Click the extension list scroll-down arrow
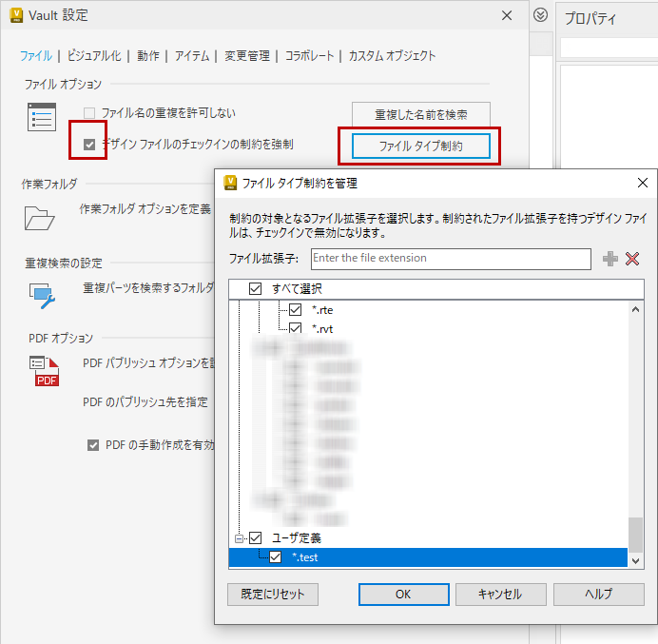This screenshot has height=644, width=658. click(635, 560)
